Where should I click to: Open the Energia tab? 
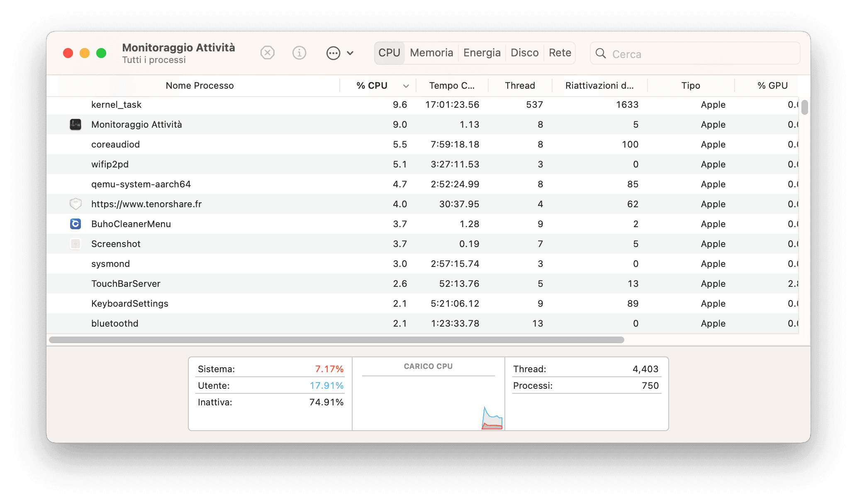click(x=482, y=53)
